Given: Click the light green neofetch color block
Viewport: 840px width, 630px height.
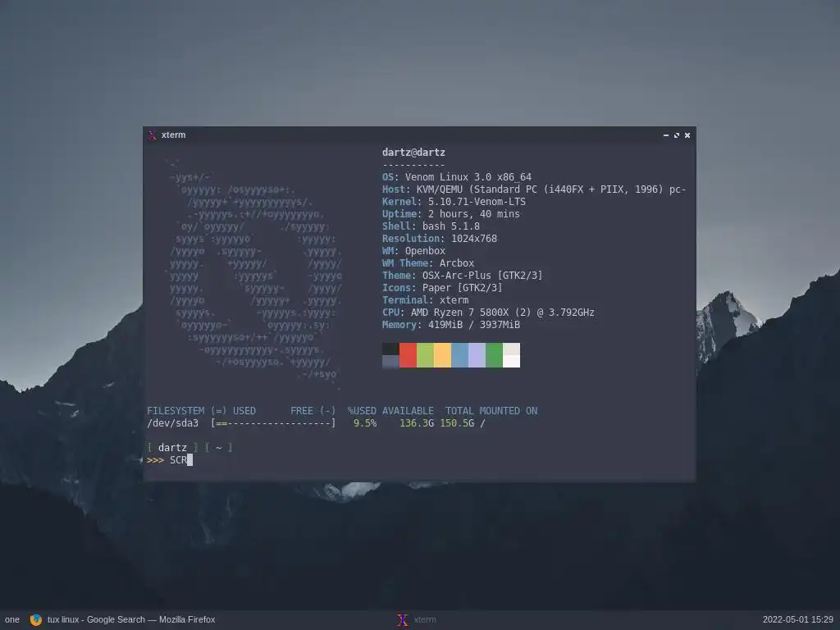Looking at the screenshot, I should click(x=425, y=355).
